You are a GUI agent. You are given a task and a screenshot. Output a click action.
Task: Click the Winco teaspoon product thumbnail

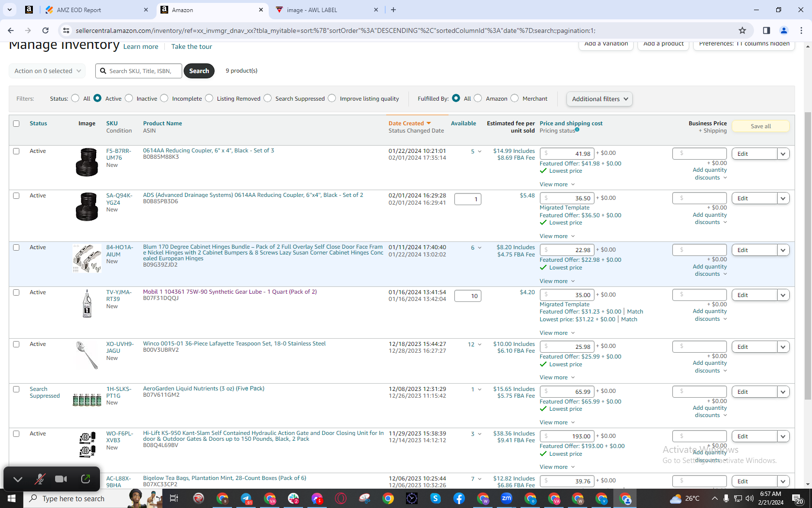87,355
